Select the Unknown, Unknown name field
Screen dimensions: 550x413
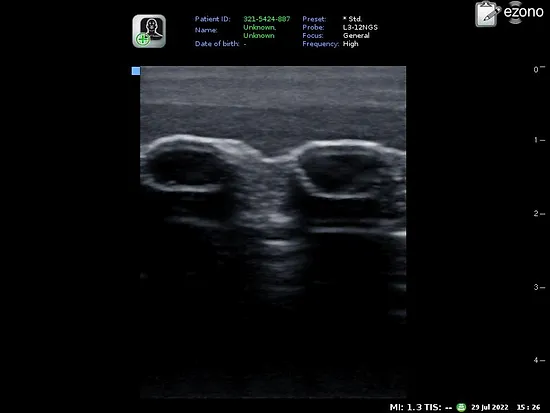(x=260, y=31)
